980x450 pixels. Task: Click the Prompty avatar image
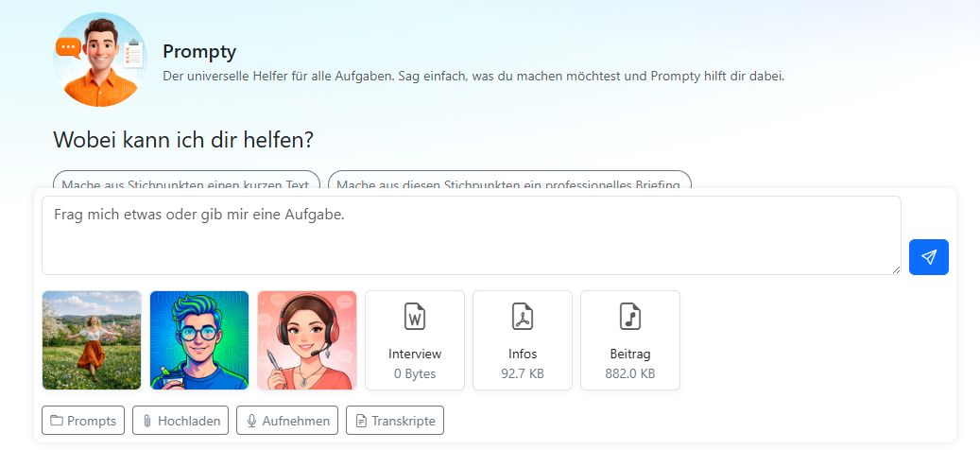(x=99, y=60)
